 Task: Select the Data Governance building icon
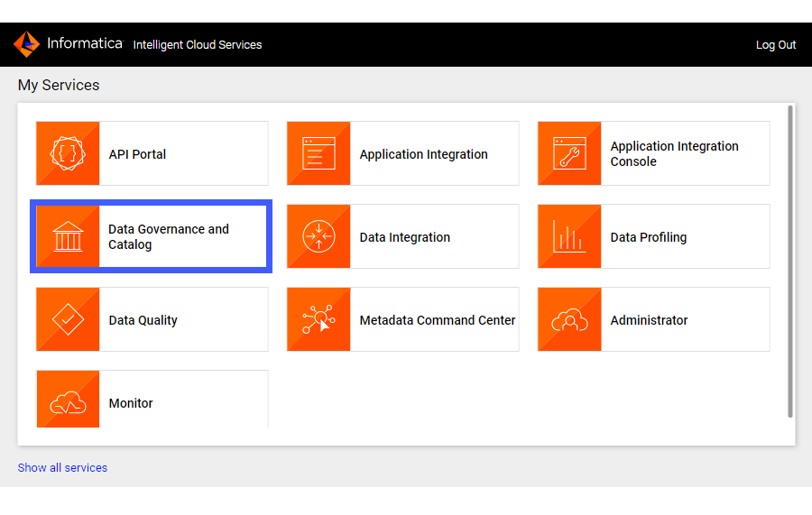click(68, 236)
